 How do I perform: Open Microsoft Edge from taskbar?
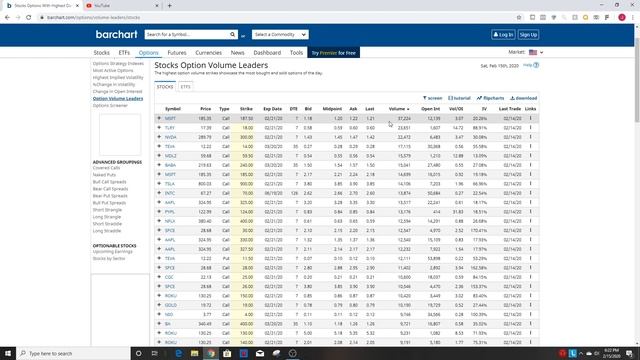(178, 353)
